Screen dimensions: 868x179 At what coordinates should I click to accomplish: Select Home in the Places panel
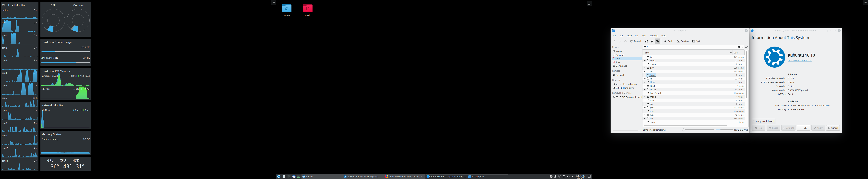[x=627, y=51]
